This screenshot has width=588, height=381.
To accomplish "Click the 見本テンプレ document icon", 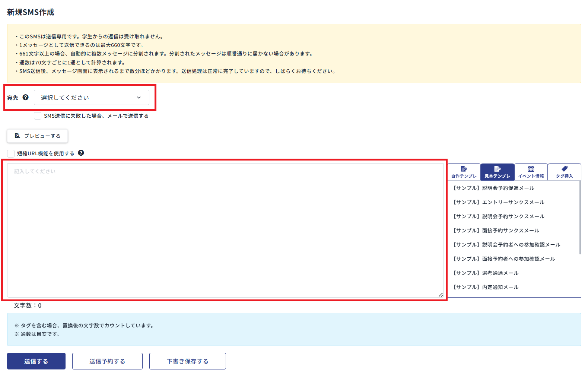I will pyautogui.click(x=497, y=169).
